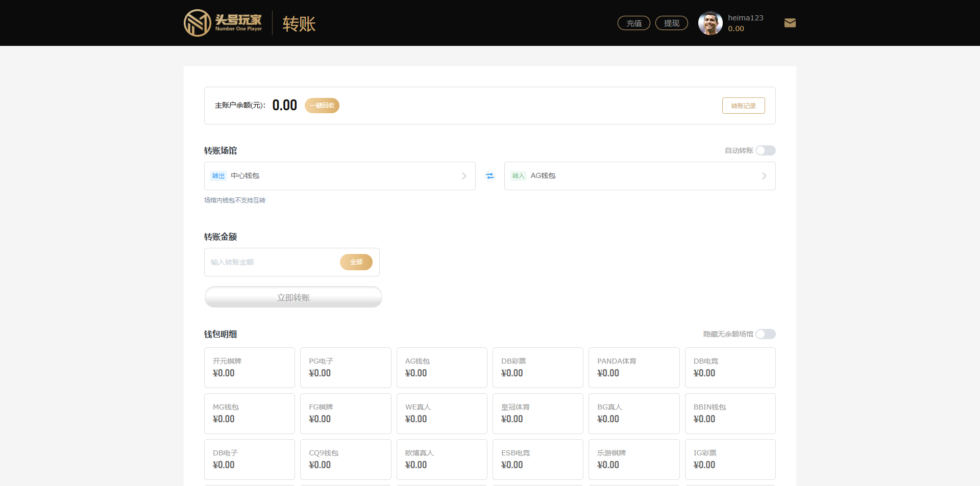980x486 pixels.
Task: Open the 转入 AG钱包 destination wallet selector
Action: tap(640, 176)
